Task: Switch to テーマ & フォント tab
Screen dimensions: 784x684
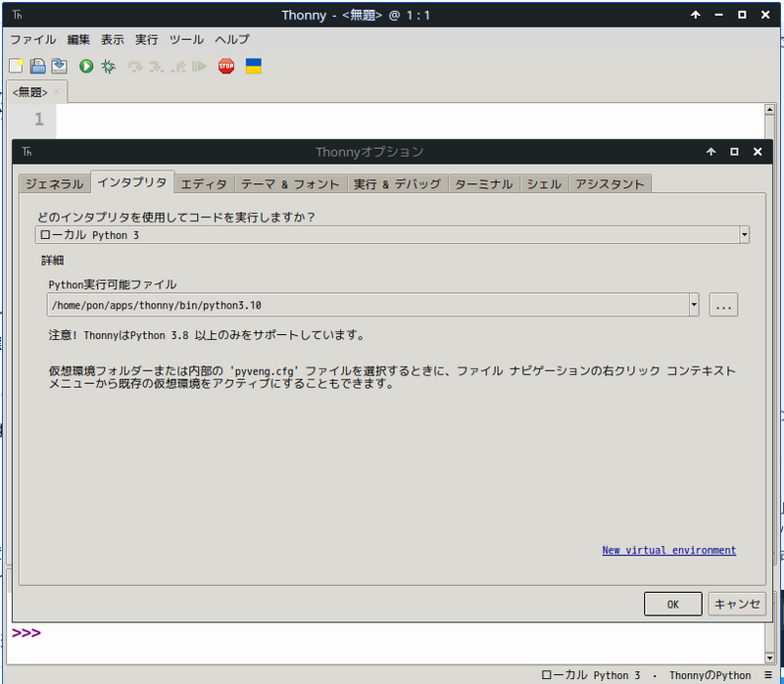Action: 290,184
